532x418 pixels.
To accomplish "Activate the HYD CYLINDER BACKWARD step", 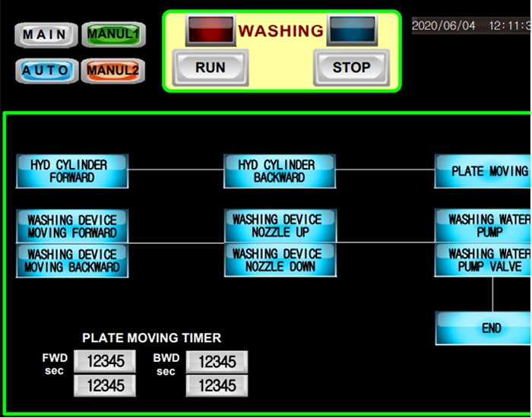I will coord(279,171).
